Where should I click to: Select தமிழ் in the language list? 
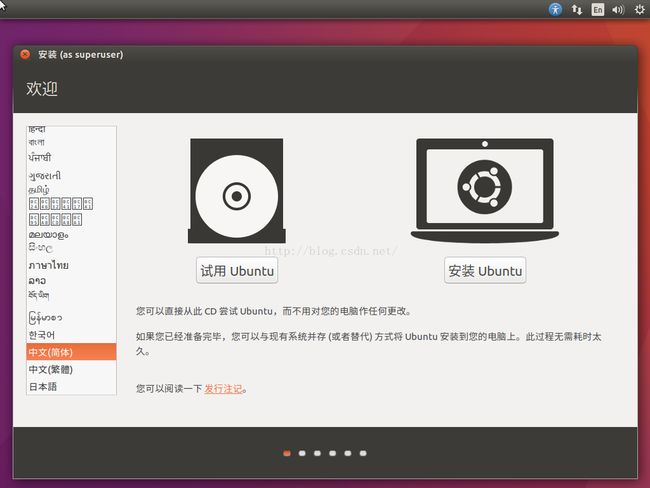pos(71,190)
